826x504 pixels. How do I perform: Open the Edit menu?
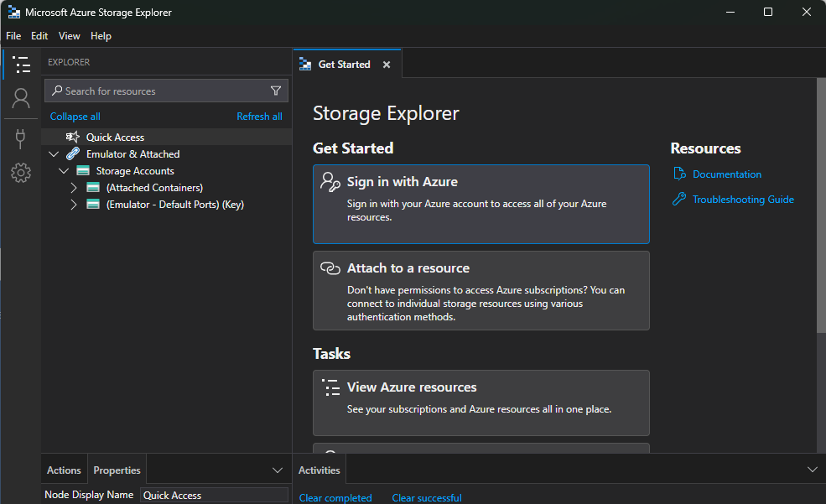point(39,36)
